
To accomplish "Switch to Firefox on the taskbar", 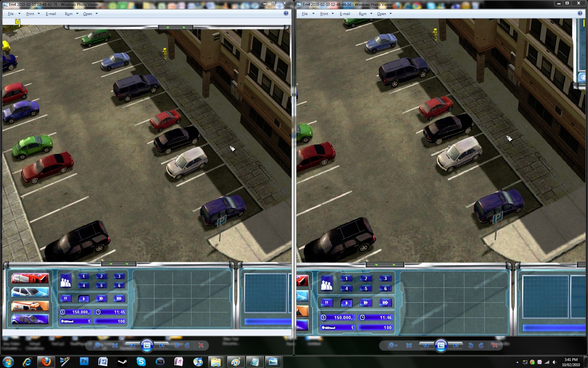I will click(x=46, y=362).
